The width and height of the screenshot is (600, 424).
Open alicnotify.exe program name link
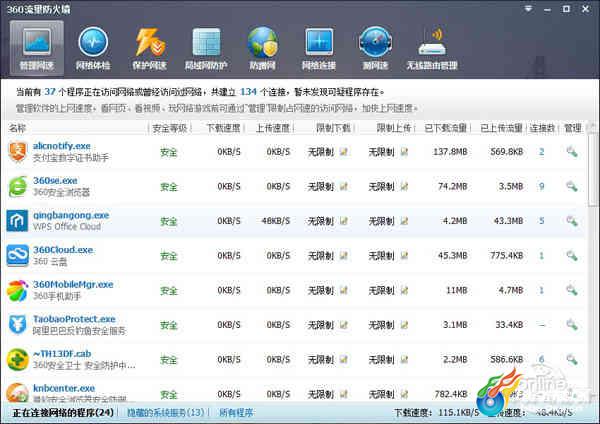click(x=62, y=146)
